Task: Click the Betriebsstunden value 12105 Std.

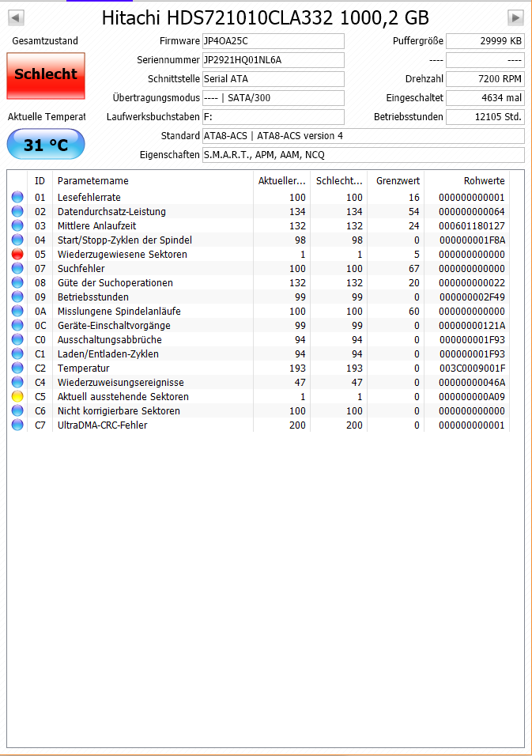Action: 485,117
